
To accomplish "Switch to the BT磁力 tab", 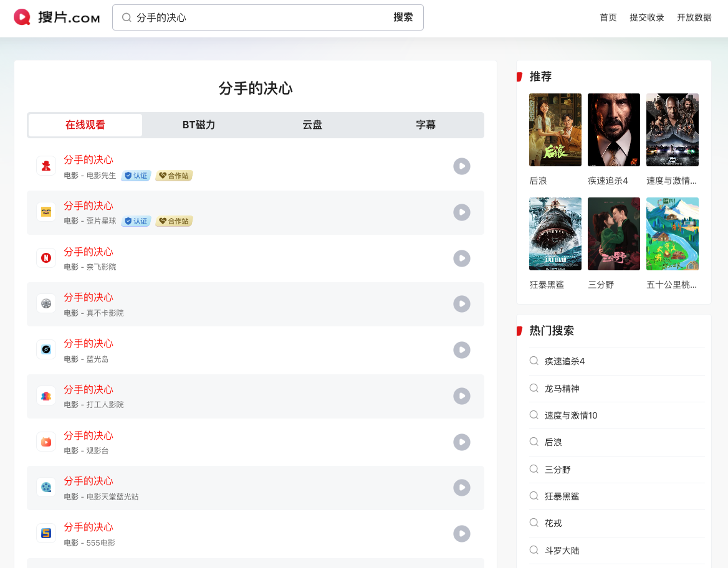I will pos(199,125).
